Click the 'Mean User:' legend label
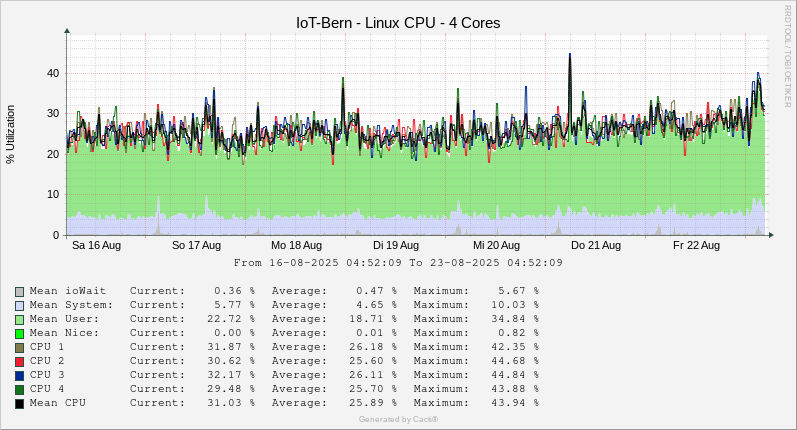The width and height of the screenshot is (797, 430). pos(64,319)
